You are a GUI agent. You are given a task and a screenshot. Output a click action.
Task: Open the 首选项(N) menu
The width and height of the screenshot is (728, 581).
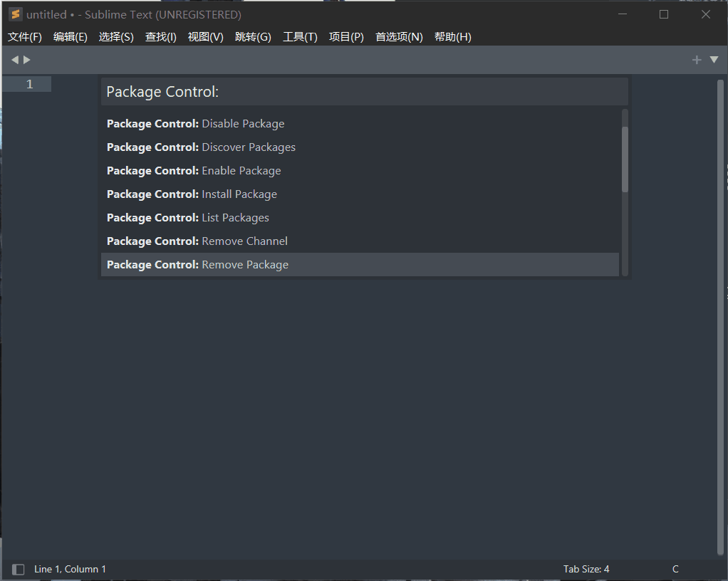(400, 37)
